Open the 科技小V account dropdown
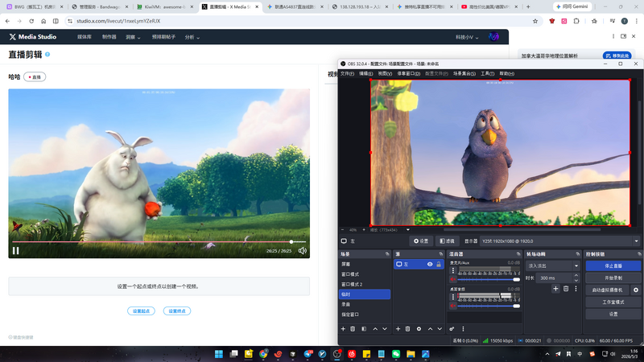This screenshot has width=644, height=362. coord(467,37)
